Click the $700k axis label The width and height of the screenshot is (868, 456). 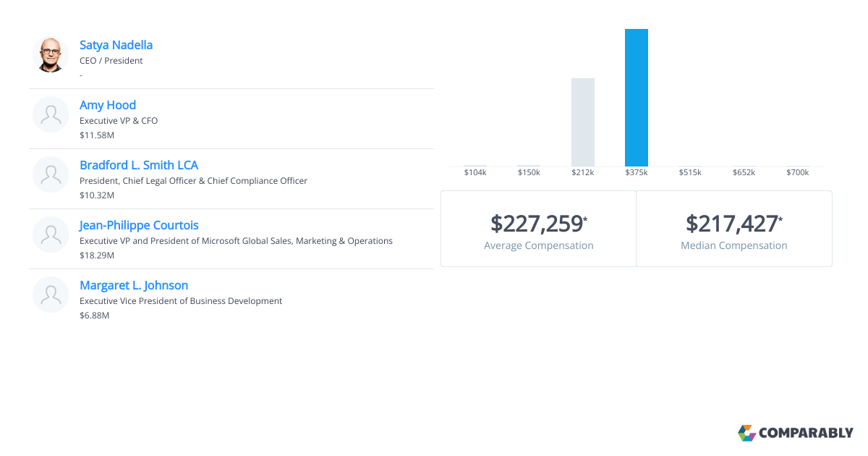797,172
